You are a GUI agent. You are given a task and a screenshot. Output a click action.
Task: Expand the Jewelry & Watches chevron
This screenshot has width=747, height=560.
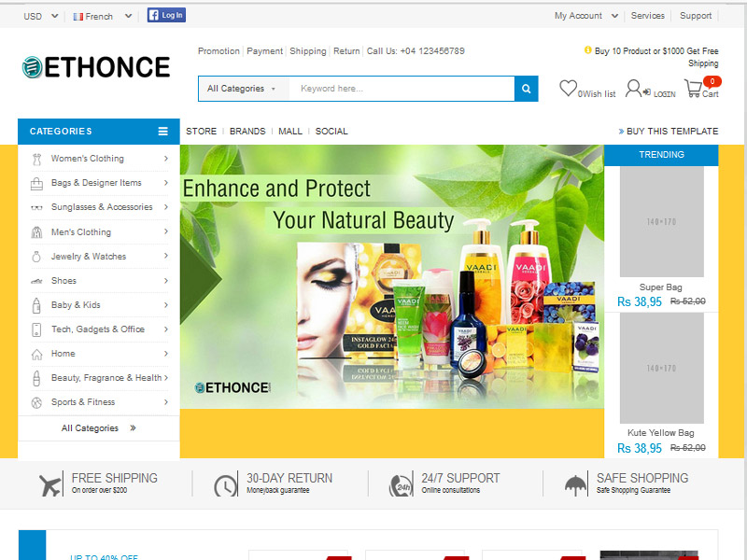[166, 256]
